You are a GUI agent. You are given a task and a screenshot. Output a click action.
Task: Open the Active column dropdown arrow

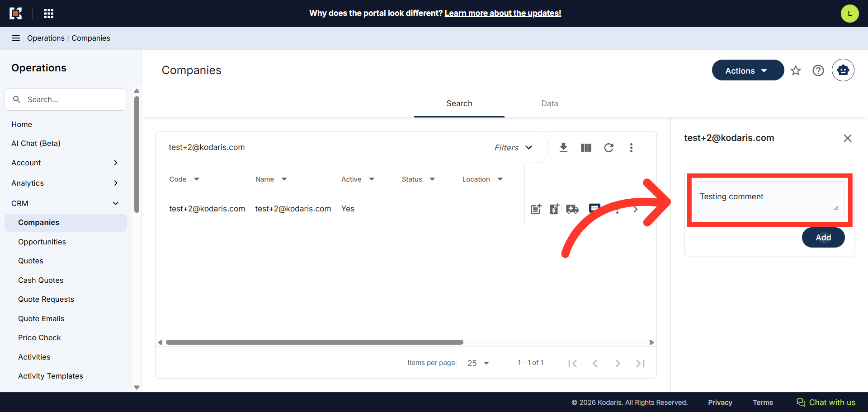pos(372,179)
